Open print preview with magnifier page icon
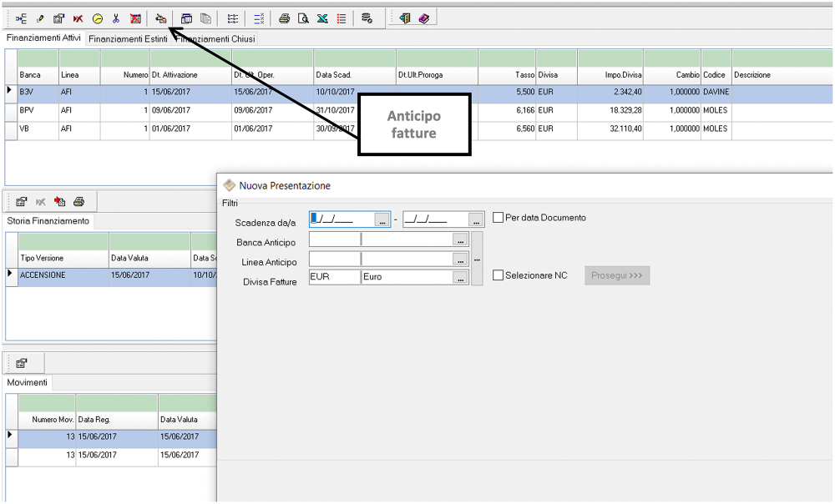This screenshot has height=504, width=835. [x=304, y=18]
